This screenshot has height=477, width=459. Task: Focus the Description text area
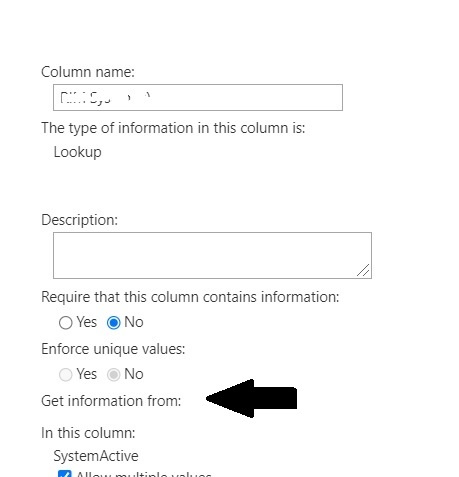(212, 255)
